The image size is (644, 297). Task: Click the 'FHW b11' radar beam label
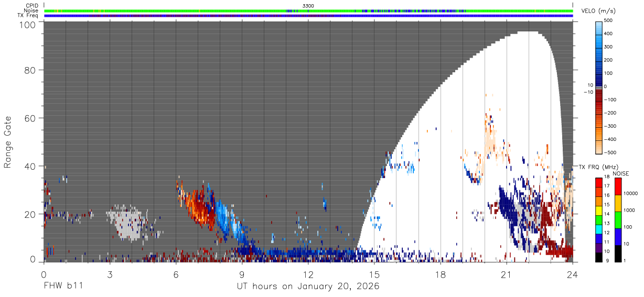[x=63, y=287]
